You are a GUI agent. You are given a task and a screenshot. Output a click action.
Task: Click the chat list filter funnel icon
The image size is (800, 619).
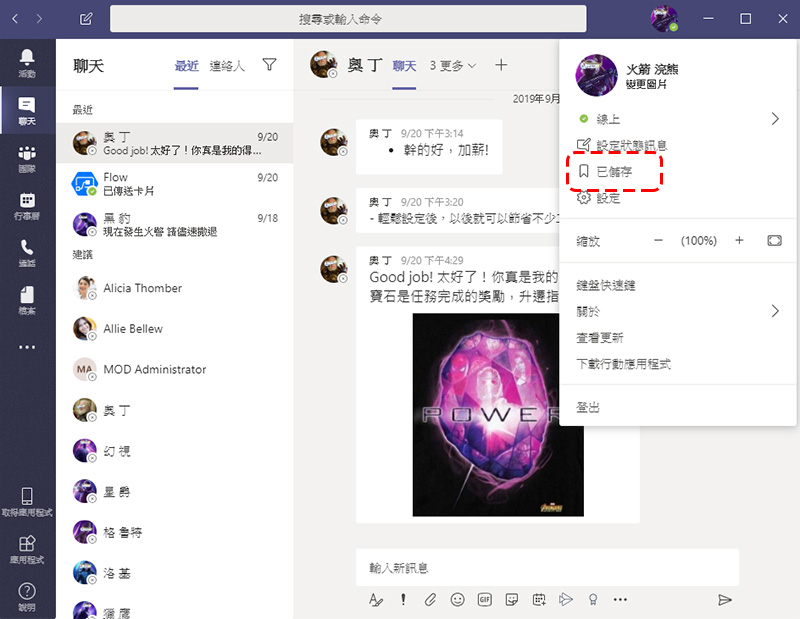pyautogui.click(x=269, y=64)
